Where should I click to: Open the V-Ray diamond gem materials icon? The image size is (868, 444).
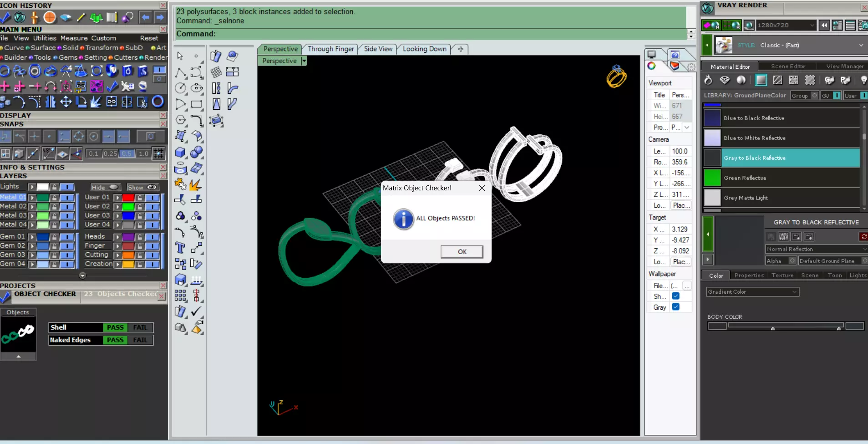click(725, 80)
